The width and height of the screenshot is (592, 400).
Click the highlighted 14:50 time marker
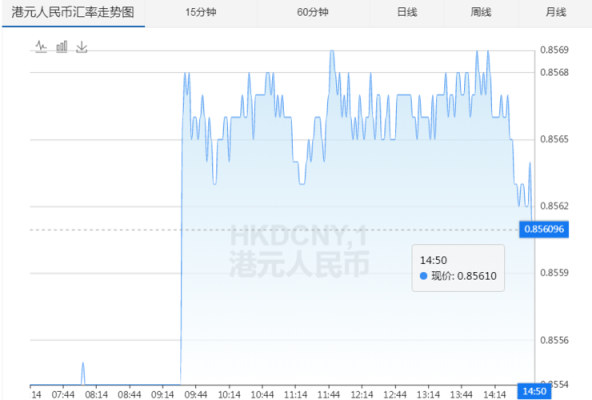coord(534,392)
